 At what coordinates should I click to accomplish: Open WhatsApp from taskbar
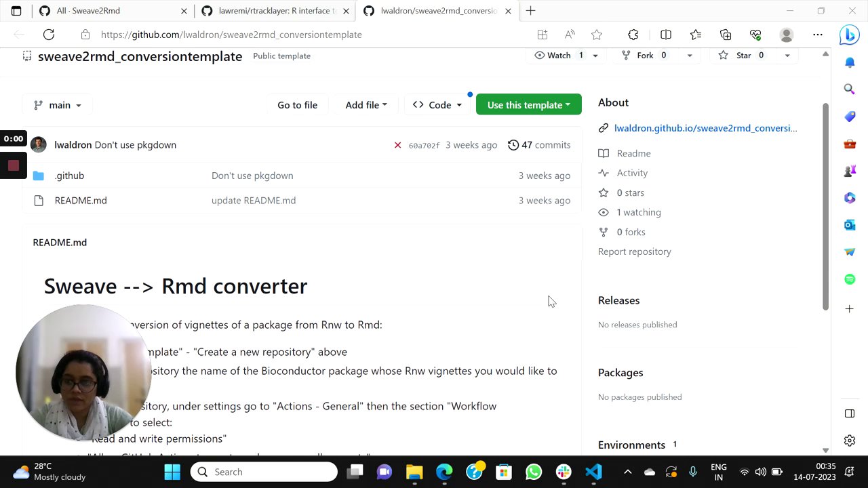click(534, 472)
